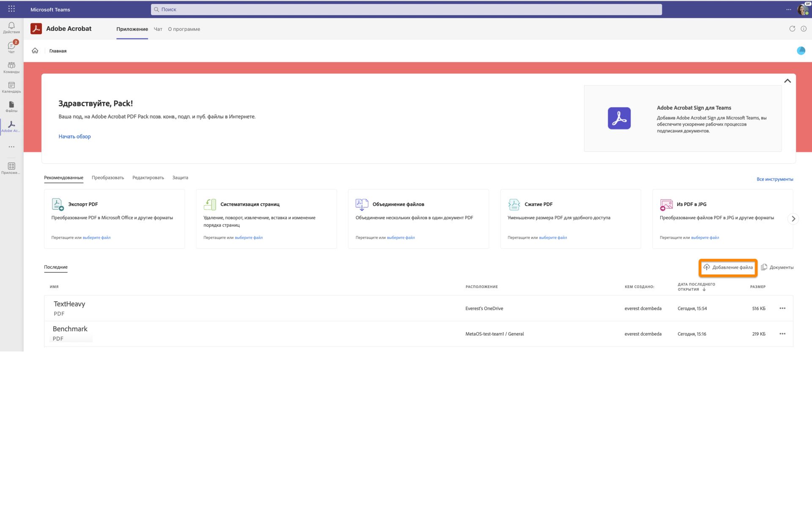Click the Систематизация страниц tool icon
The image size is (812, 506).
click(210, 204)
